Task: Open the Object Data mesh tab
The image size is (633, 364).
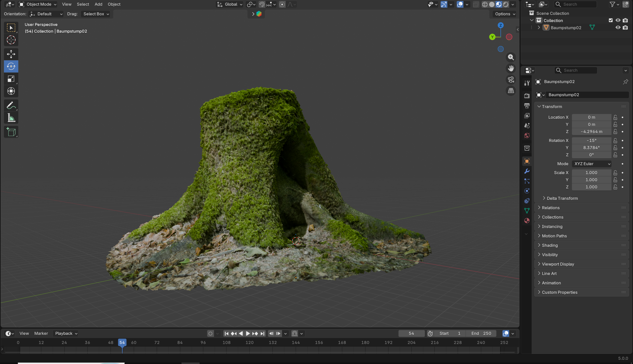Action: [527, 211]
